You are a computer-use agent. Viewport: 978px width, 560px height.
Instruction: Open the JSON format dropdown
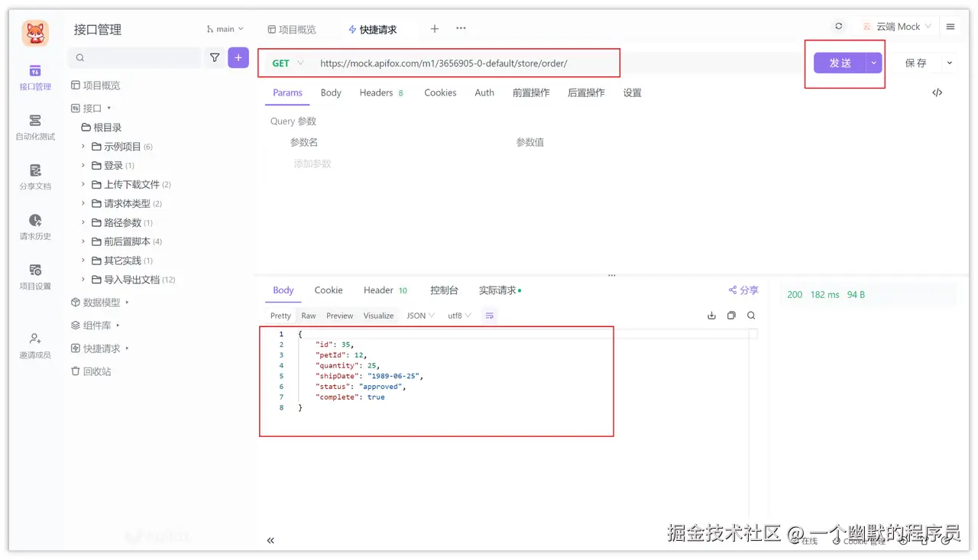[x=420, y=316]
